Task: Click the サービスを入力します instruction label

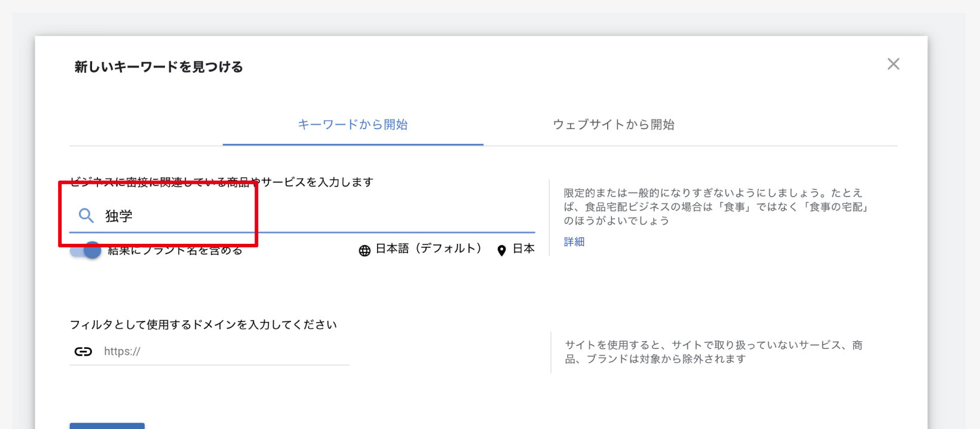Action: (317, 182)
